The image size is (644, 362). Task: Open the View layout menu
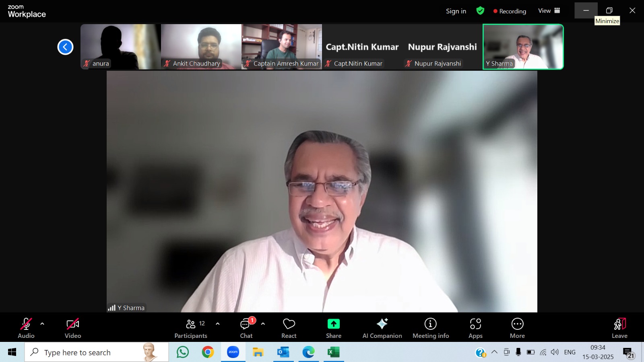(549, 11)
